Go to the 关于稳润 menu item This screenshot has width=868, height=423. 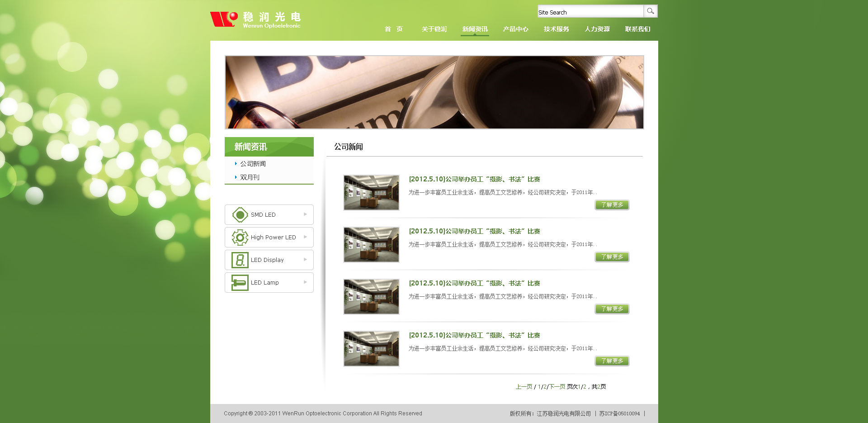click(x=434, y=29)
